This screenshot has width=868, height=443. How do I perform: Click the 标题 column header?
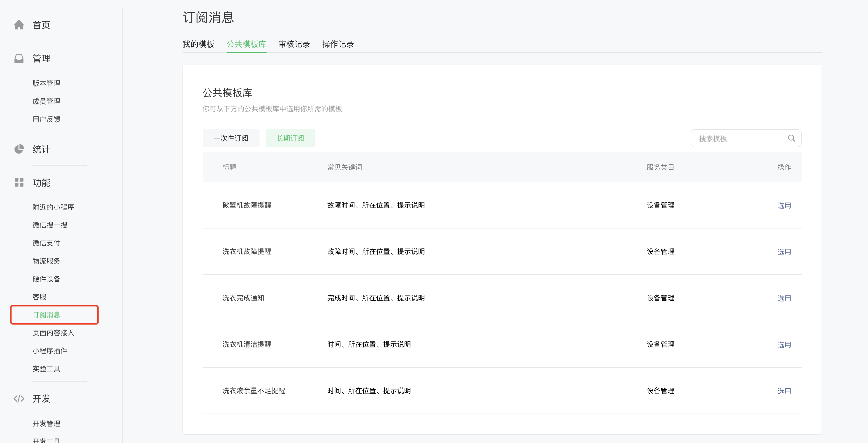tap(229, 167)
